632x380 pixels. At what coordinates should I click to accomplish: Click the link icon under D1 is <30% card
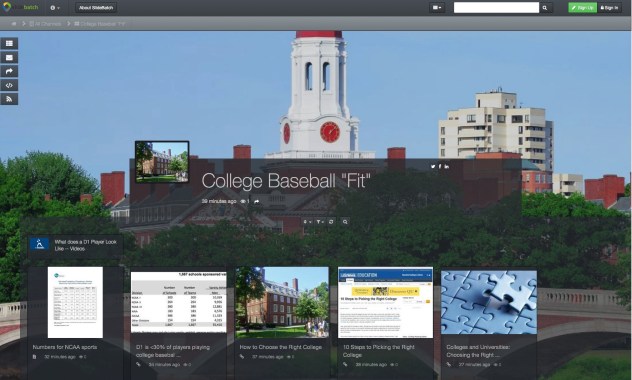[138, 365]
